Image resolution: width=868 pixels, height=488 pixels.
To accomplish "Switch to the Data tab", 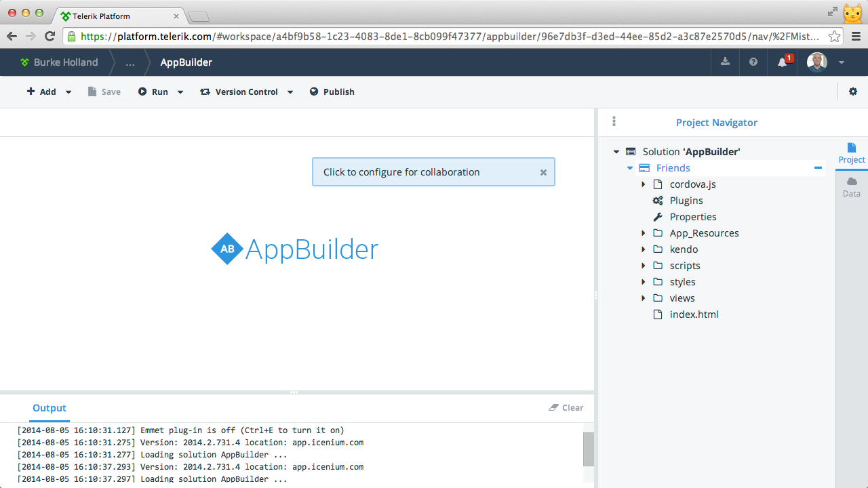I will pyautogui.click(x=852, y=187).
